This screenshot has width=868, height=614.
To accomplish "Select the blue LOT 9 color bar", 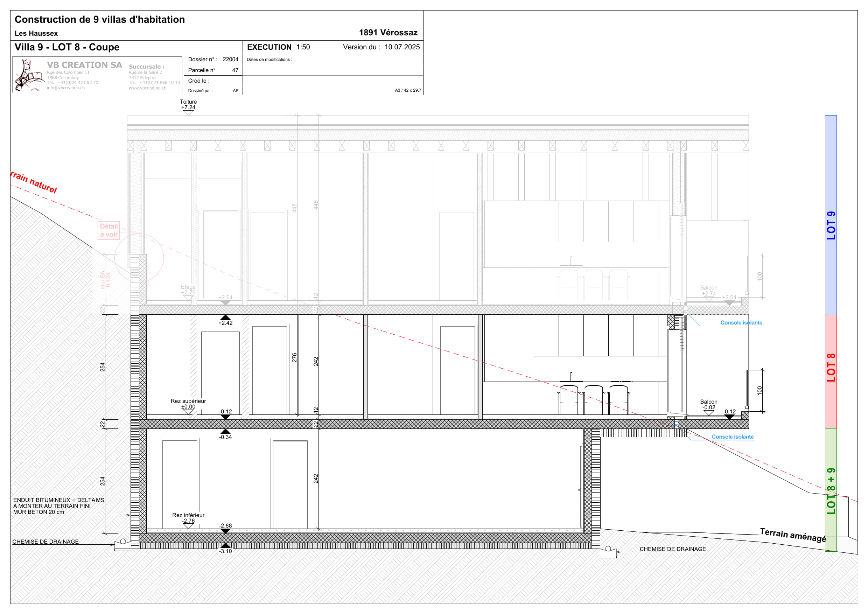I will [831, 216].
